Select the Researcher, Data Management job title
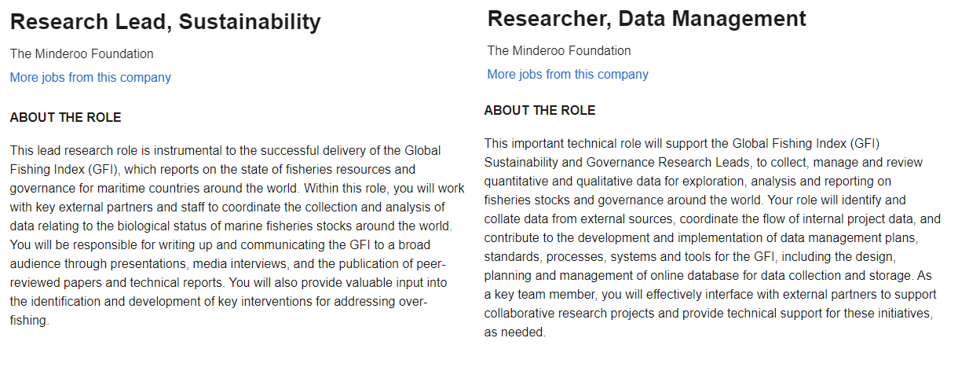This screenshot has width=980, height=371. [647, 19]
